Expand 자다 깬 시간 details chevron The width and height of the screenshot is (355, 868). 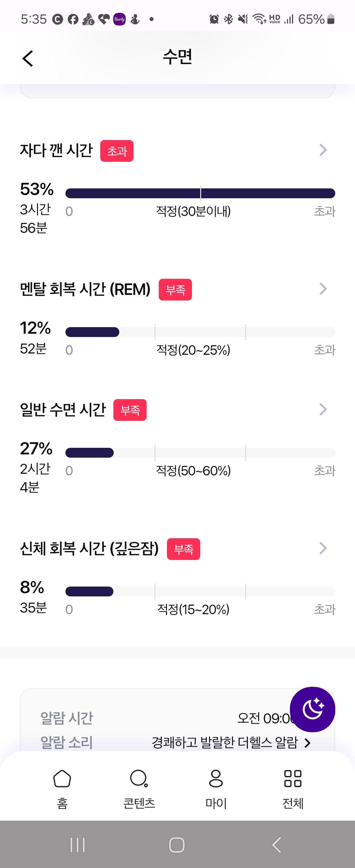(x=323, y=150)
